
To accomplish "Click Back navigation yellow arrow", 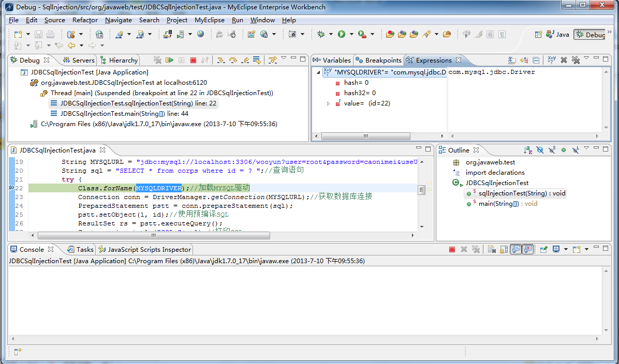I will tap(71, 45).
